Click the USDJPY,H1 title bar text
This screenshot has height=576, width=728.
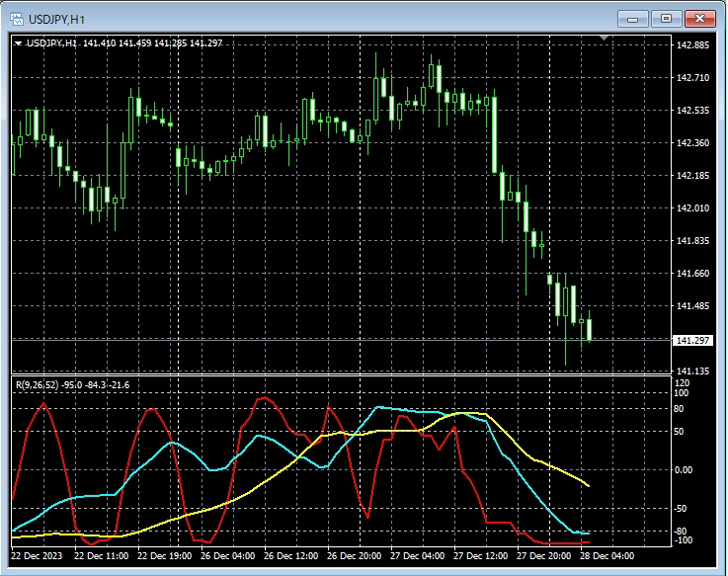point(55,19)
